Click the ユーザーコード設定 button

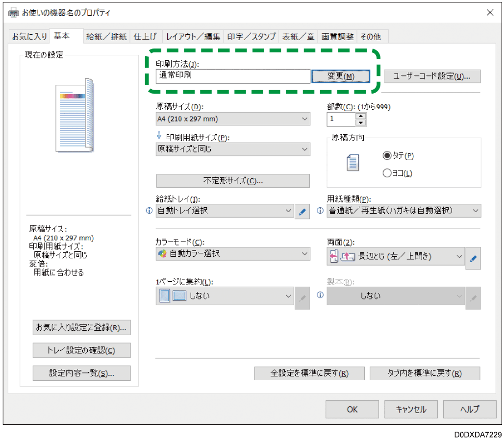coord(431,76)
